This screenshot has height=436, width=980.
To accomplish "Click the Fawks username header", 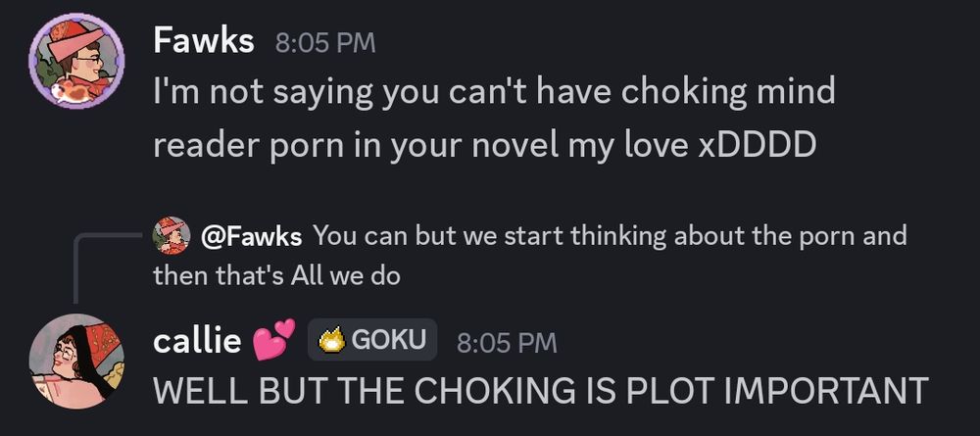I will pos(204,42).
